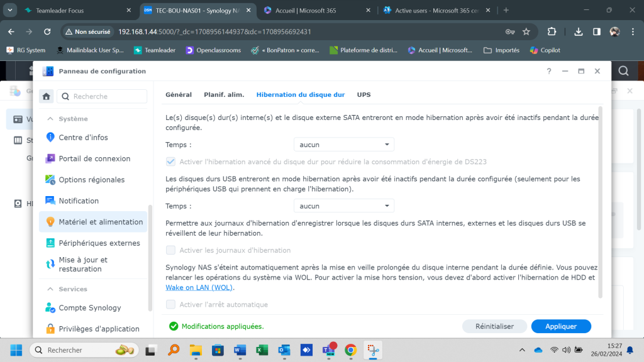644x362 pixels.
Task: Collapse the Système section in sidebar
Action: [50, 119]
